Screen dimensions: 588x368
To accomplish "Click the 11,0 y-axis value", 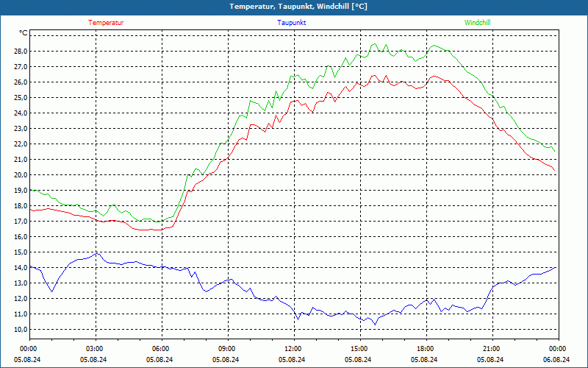I will 21,314.
